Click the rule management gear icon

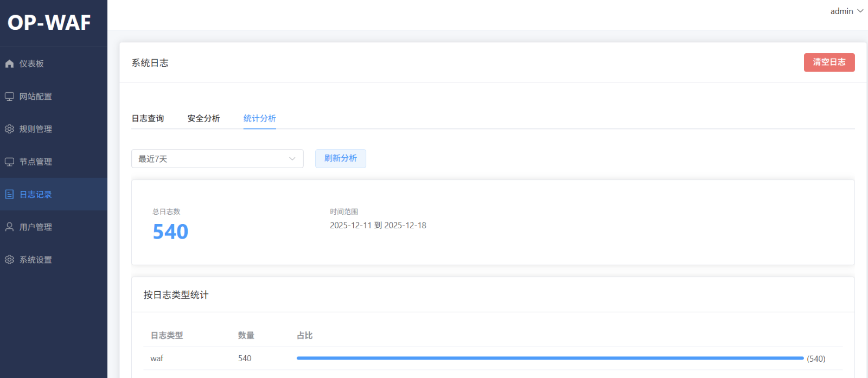9,129
